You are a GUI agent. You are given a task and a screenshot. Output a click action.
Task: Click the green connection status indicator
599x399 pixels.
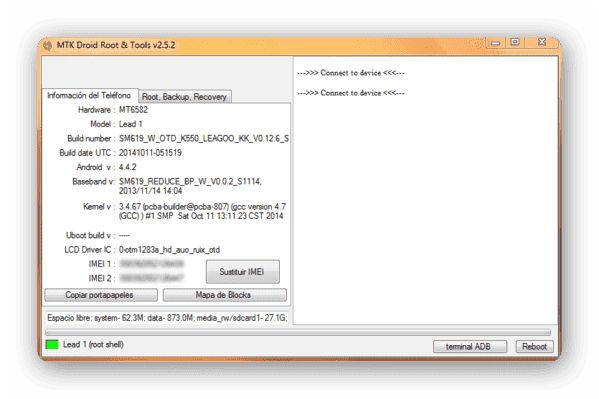point(52,345)
